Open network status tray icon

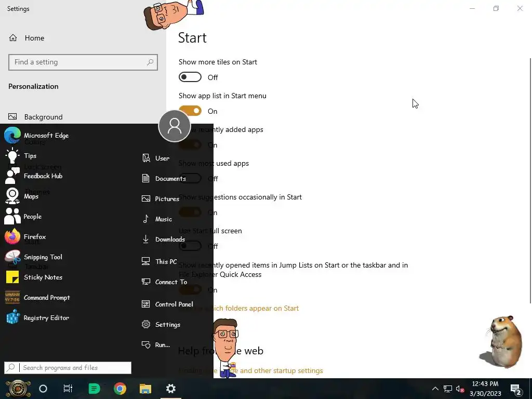(447, 389)
